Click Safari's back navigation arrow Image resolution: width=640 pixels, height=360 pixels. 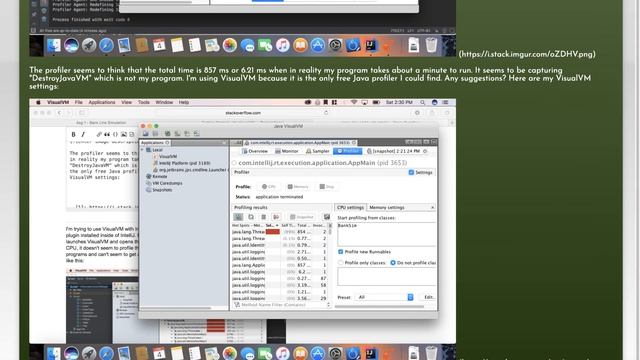tap(60, 113)
